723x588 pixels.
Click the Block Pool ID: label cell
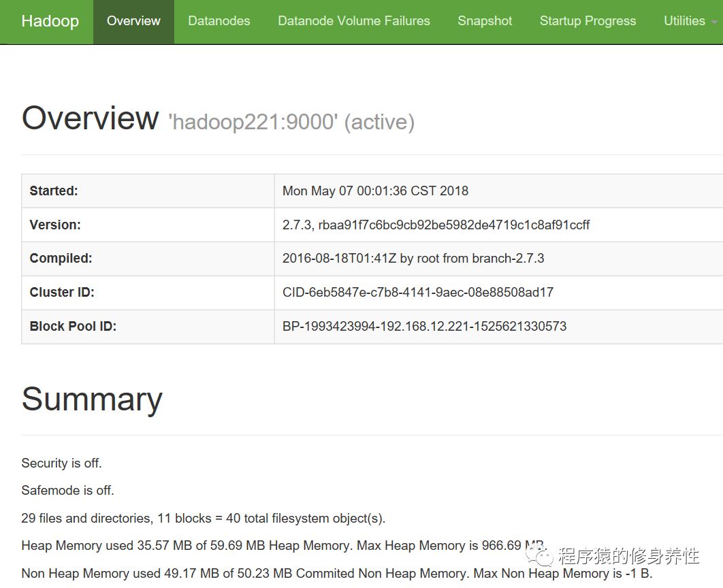pos(148,326)
